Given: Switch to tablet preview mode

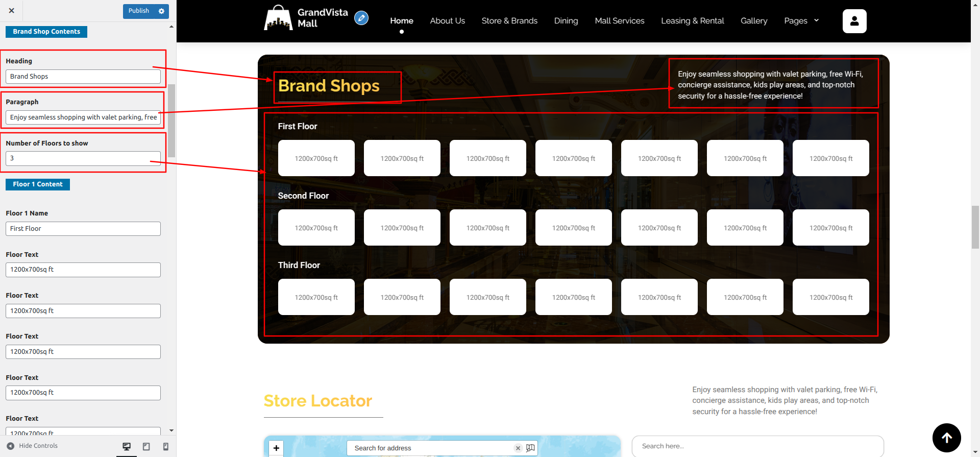Looking at the screenshot, I should point(146,447).
